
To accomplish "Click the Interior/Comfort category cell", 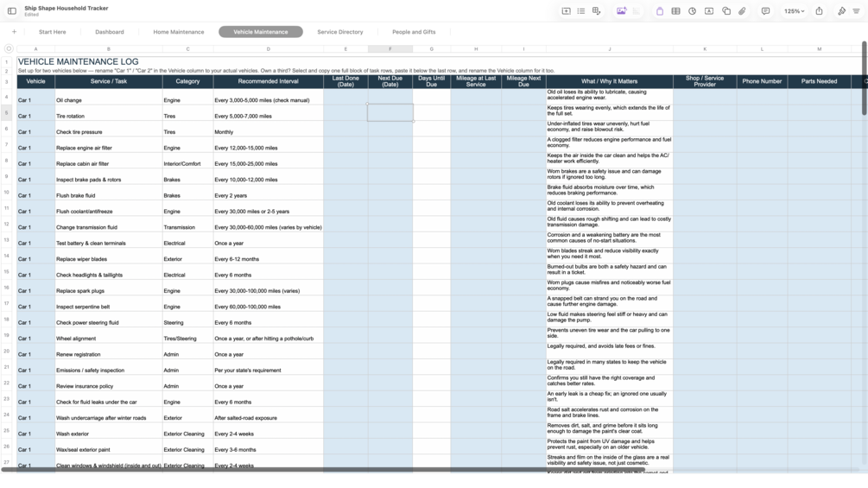I will (187, 161).
